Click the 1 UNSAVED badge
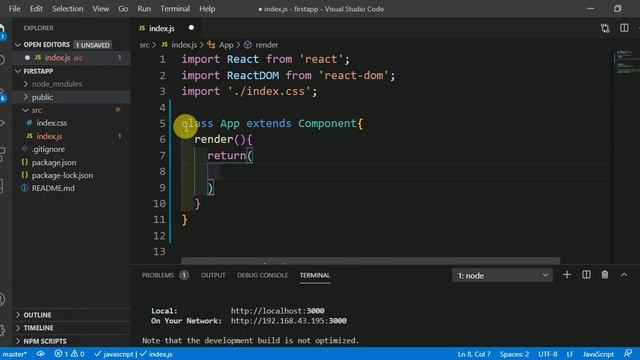The image size is (640, 360). point(93,45)
